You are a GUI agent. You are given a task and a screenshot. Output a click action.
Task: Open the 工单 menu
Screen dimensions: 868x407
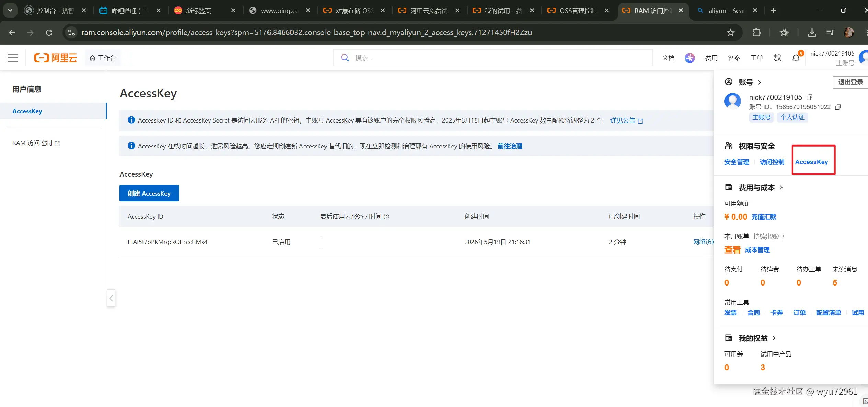click(757, 58)
